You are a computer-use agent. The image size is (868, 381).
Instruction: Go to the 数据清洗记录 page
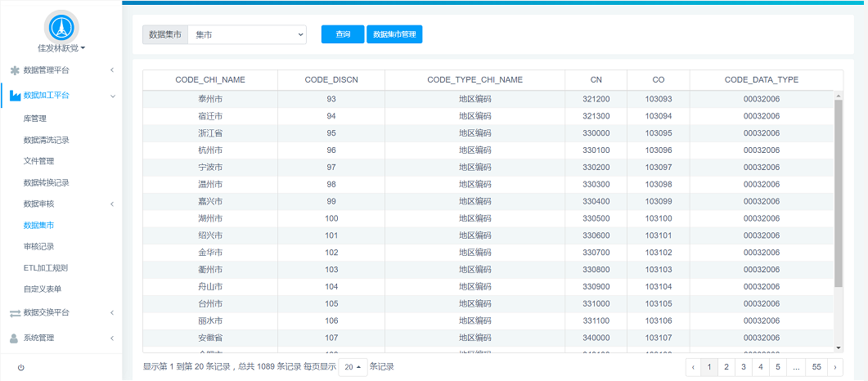tap(46, 140)
